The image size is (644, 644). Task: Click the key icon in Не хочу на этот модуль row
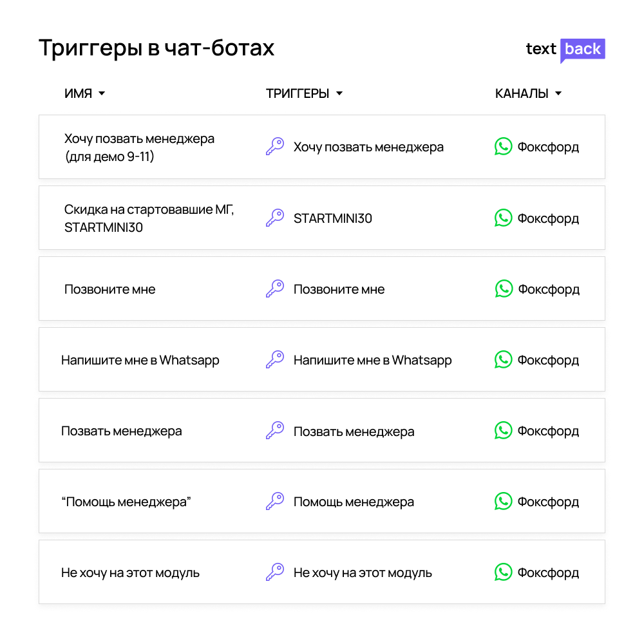[x=275, y=572]
